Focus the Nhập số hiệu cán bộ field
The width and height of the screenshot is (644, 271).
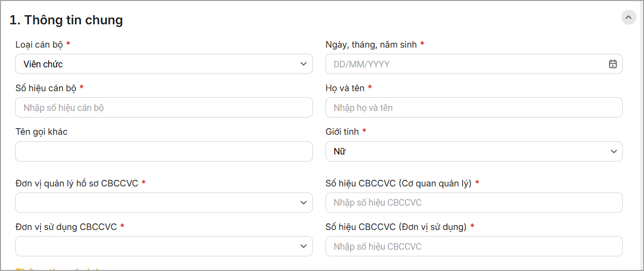(x=164, y=107)
